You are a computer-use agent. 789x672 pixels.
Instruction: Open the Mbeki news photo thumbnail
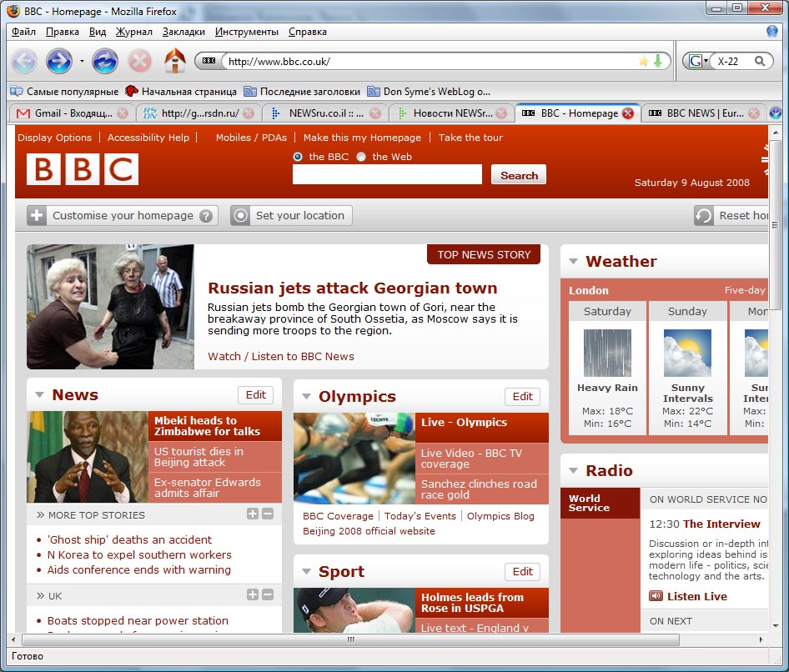pyautogui.click(x=88, y=457)
